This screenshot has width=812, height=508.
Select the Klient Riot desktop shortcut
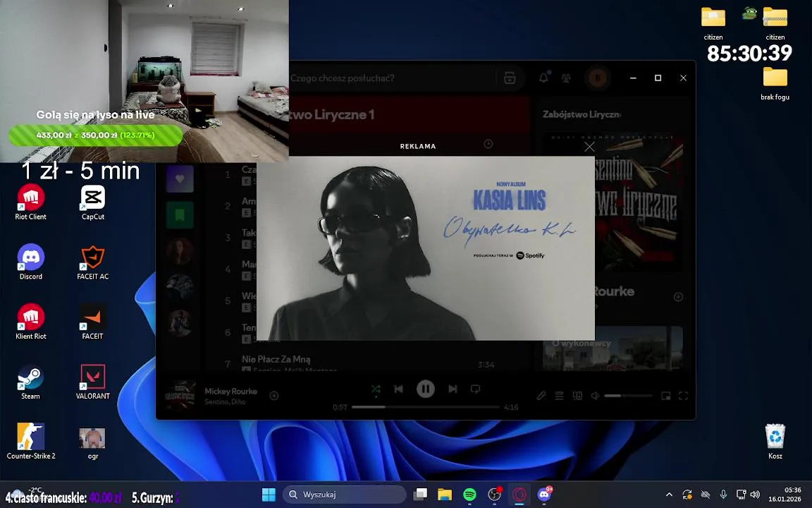30,322
